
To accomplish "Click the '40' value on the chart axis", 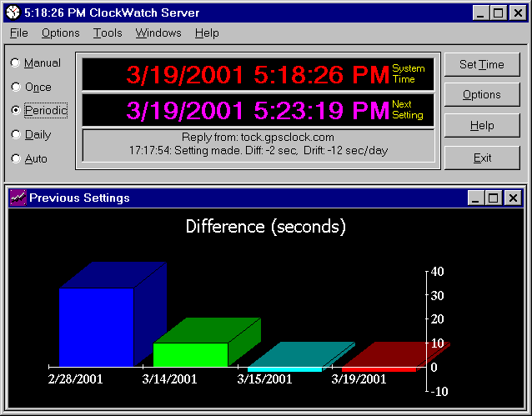I will [x=437, y=272].
